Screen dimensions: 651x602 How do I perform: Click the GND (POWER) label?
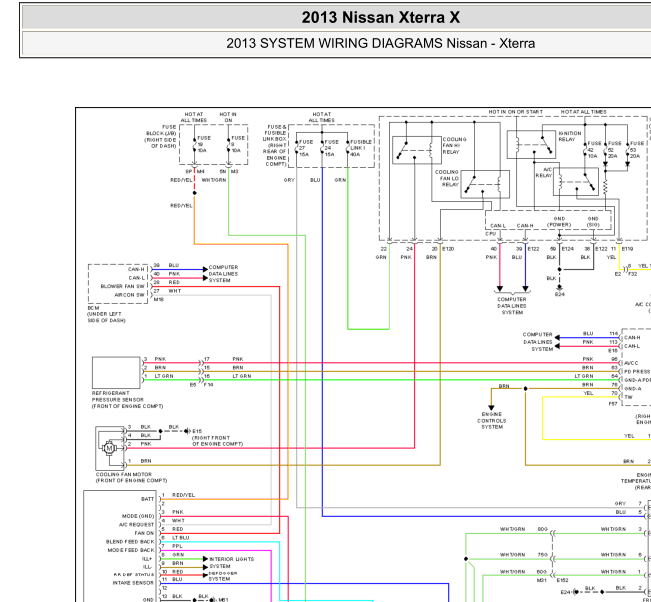pos(559,222)
